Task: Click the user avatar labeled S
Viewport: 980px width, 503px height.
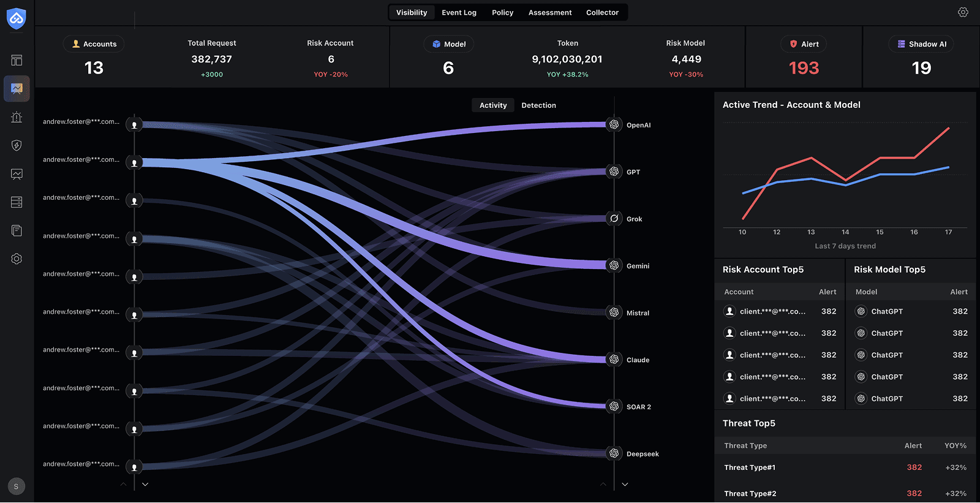Action: coord(17,486)
